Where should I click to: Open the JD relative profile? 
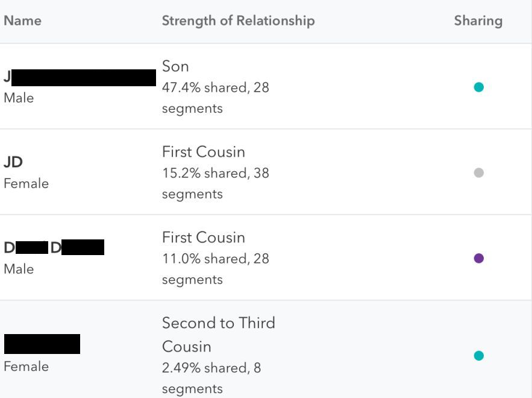(13, 162)
